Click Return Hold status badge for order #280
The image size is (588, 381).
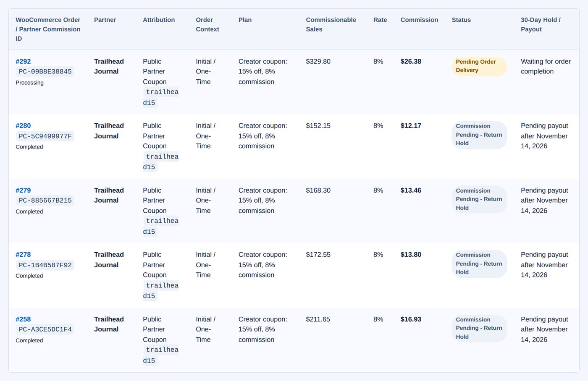479,135
